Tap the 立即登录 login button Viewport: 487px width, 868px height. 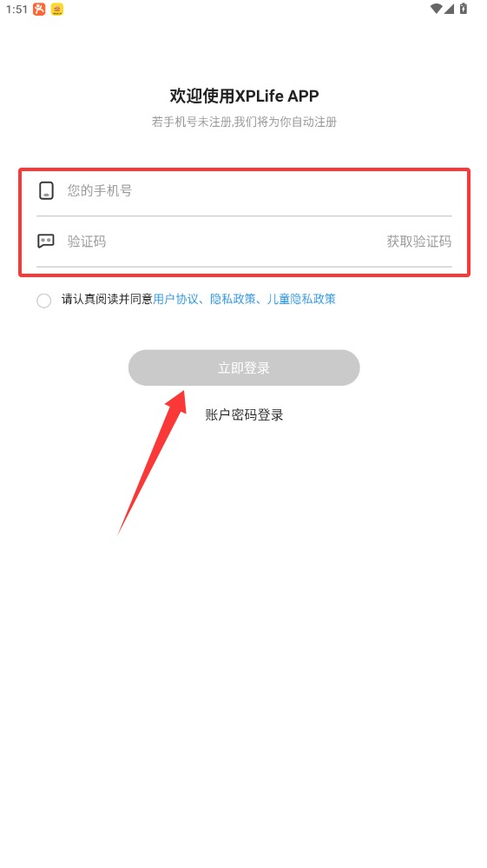244,368
